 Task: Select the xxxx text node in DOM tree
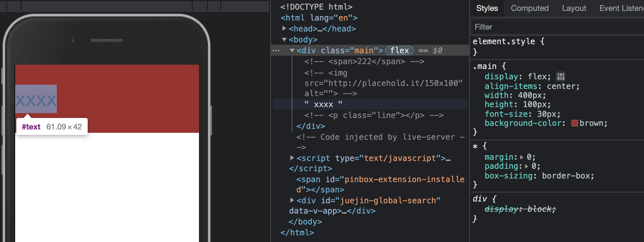click(323, 104)
